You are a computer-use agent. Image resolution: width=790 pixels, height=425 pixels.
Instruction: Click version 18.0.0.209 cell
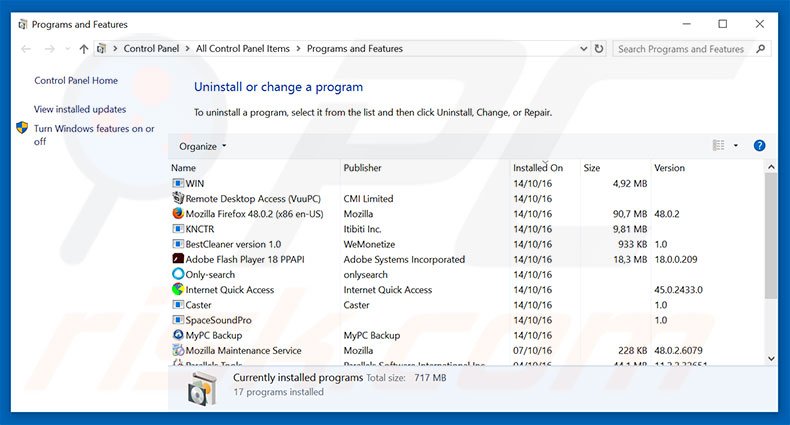pyautogui.click(x=676, y=259)
